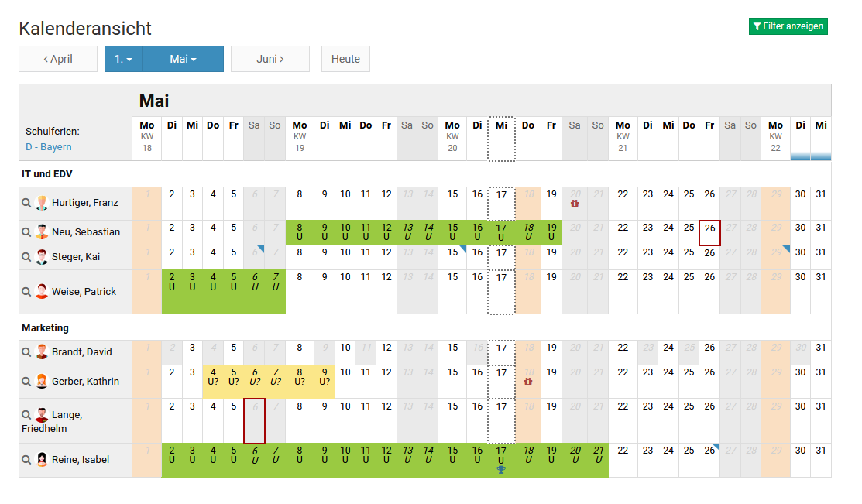Open the D - Bayern school holidays link
This screenshot has height=504, width=862.
pos(48,147)
